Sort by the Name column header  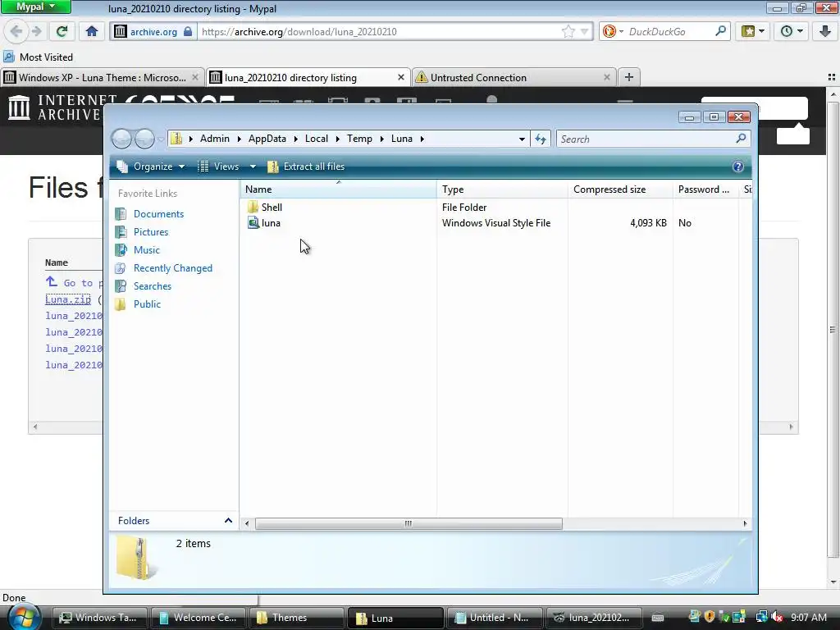click(339, 189)
